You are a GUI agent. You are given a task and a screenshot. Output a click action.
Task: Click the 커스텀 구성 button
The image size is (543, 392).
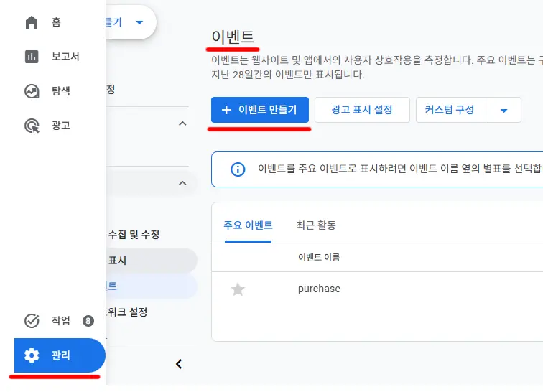click(x=450, y=110)
